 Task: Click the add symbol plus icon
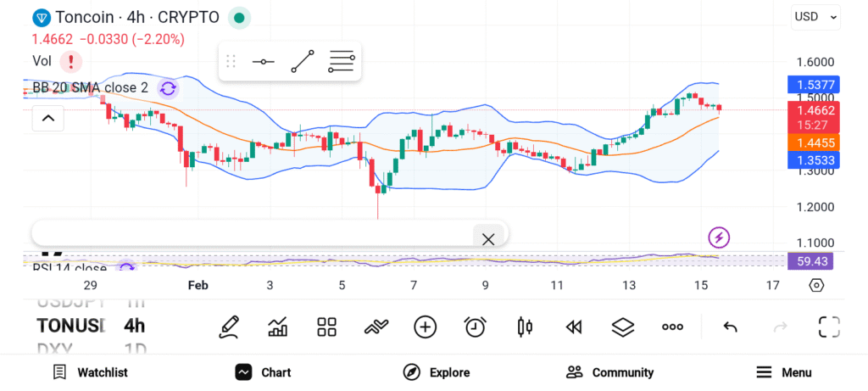point(425,327)
